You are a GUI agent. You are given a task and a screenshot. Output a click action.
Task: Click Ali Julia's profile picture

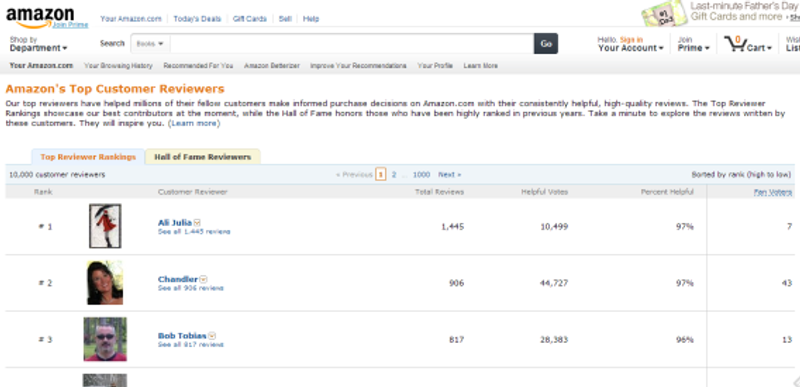click(105, 226)
